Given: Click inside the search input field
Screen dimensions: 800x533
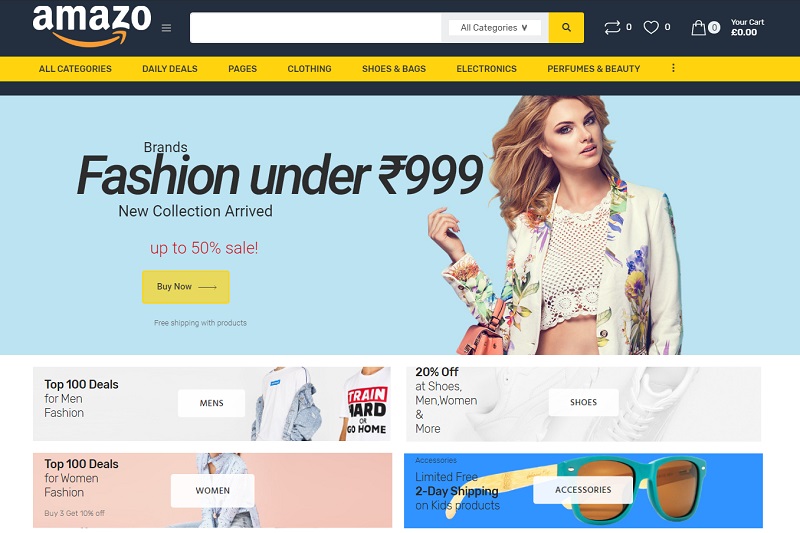Looking at the screenshot, I should (x=315, y=28).
